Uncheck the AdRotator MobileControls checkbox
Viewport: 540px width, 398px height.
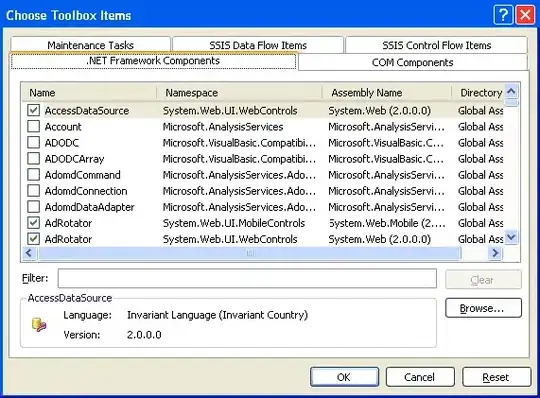coord(33,223)
